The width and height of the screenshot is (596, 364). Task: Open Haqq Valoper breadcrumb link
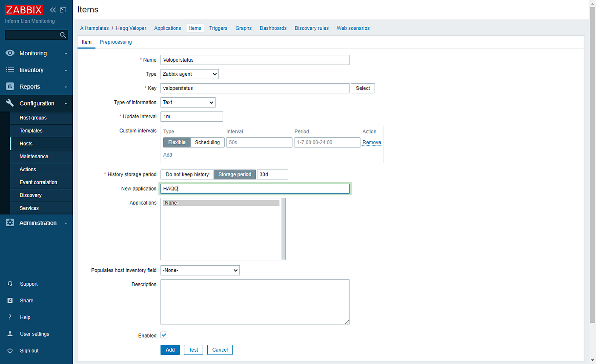pyautogui.click(x=131, y=28)
